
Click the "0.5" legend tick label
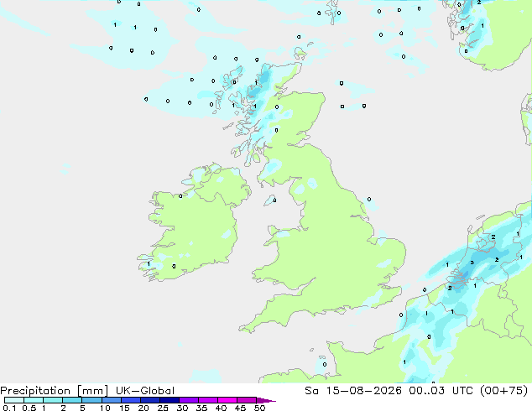(x=29, y=408)
